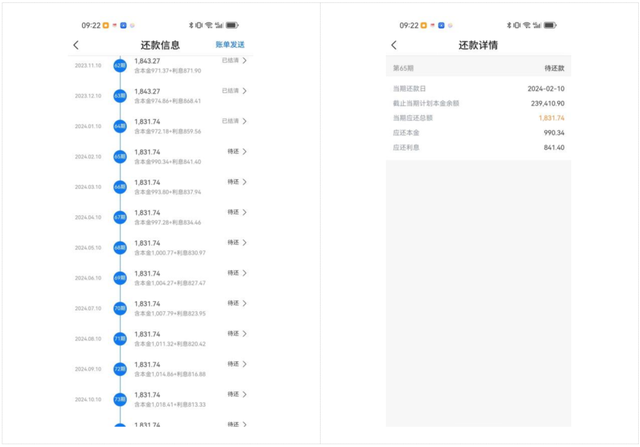Tap 2024.05.10 date label

[88, 248]
